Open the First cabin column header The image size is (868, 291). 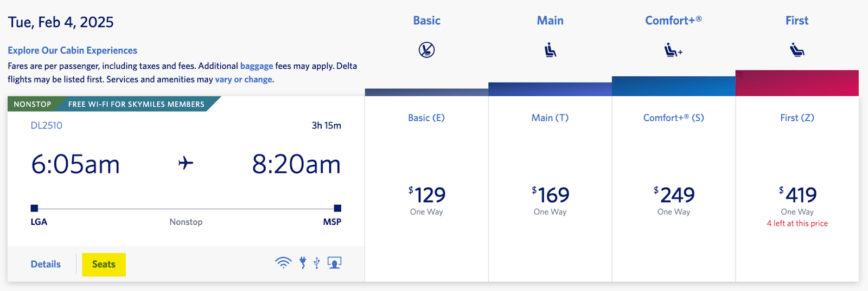click(x=797, y=21)
